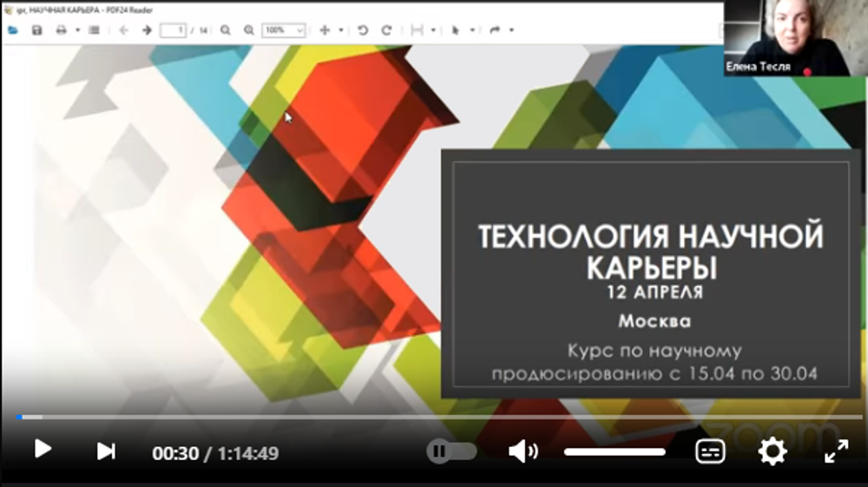
Task: Expand the page layout options arrow
Action: pos(433,30)
